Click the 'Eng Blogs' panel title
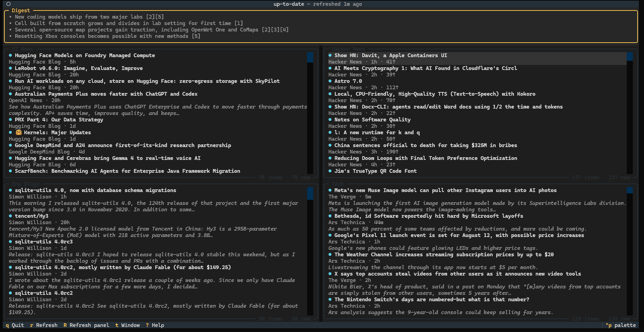Image resolution: width=644 pixels, height=332 pixels. tap(25, 184)
